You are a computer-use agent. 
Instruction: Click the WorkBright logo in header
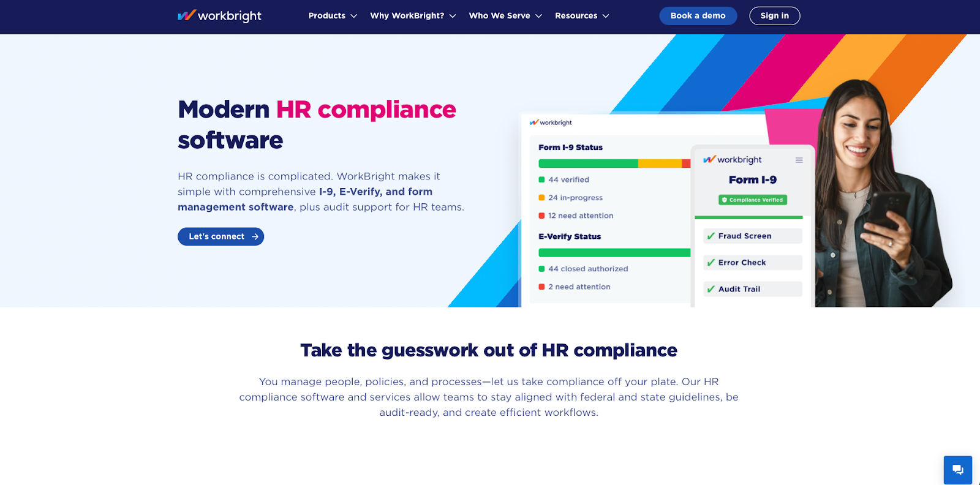(x=219, y=15)
